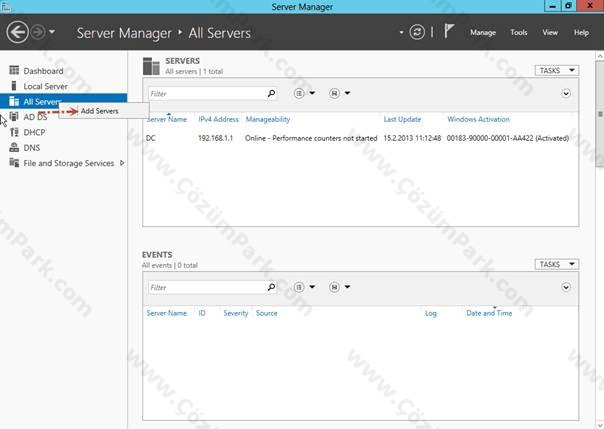Sort Events by Source column

pos(267,313)
